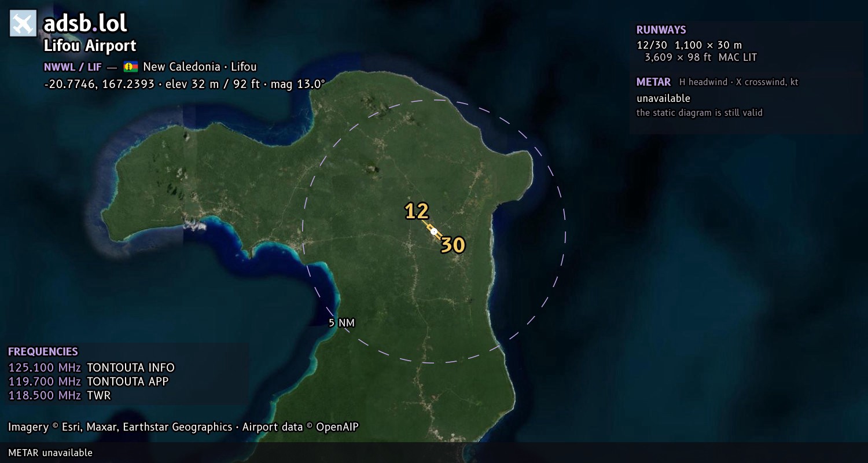The height and width of the screenshot is (463, 868).
Task: Click 'the static diagram is still valid' note
Action: pyautogui.click(x=700, y=113)
